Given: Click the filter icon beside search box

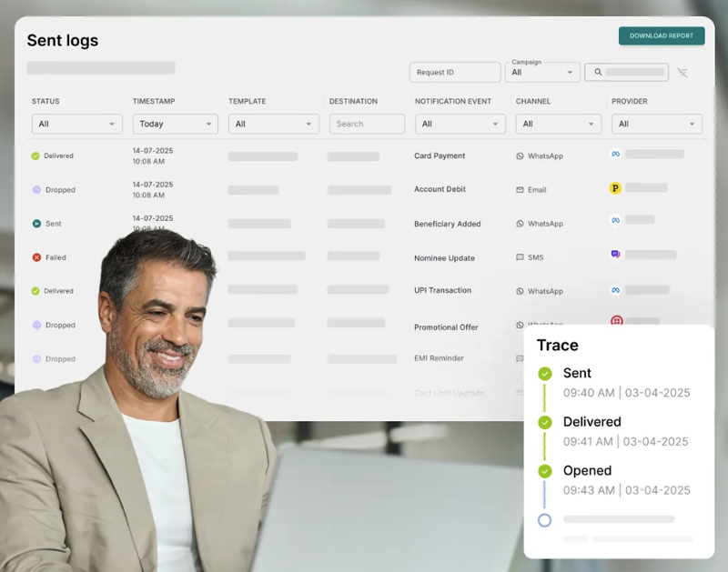Looking at the screenshot, I should pos(682,72).
